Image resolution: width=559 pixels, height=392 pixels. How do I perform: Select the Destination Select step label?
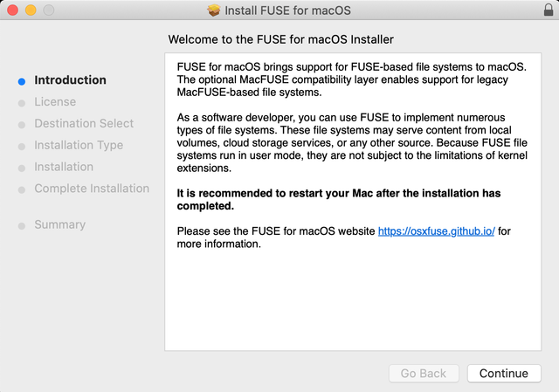coord(84,123)
